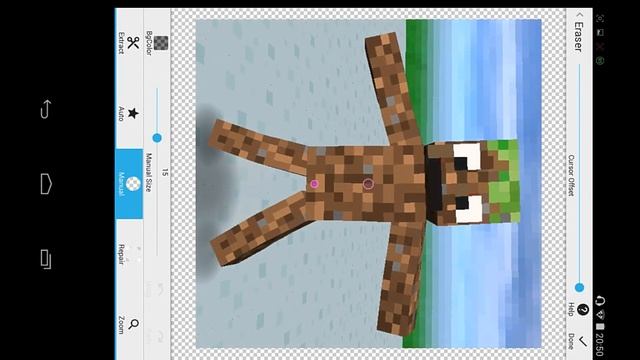The height and width of the screenshot is (360, 640).
Task: Tap the green circular notification icon
Action: coord(600,61)
